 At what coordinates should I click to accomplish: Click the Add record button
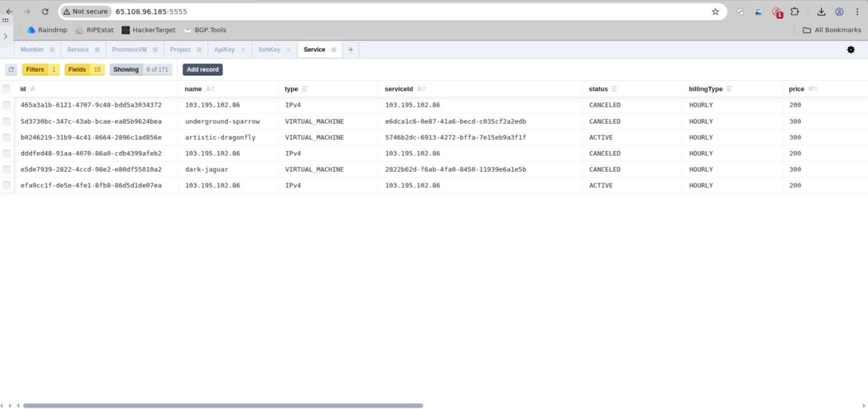coord(202,69)
